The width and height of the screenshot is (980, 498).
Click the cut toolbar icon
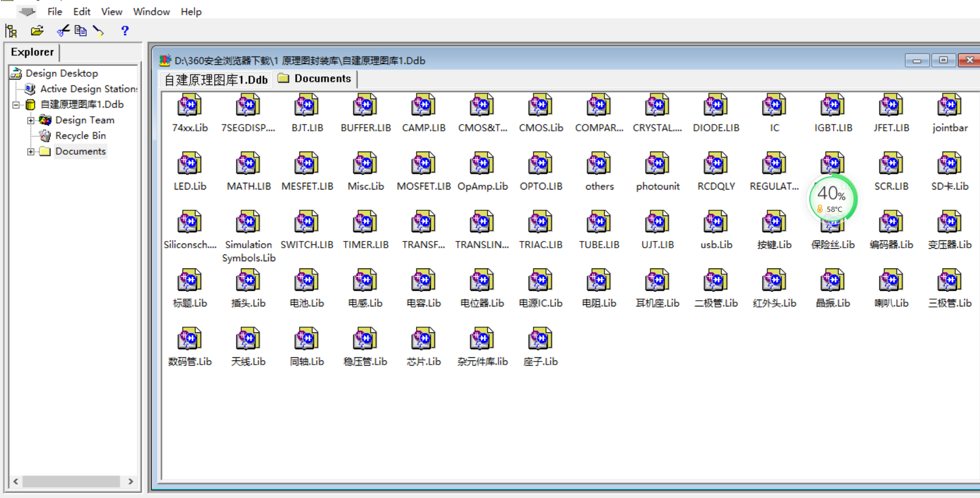click(x=63, y=31)
